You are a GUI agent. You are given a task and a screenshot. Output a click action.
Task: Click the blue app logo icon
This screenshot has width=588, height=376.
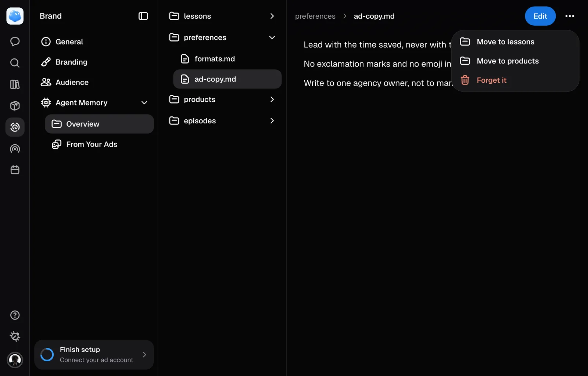[15, 16]
